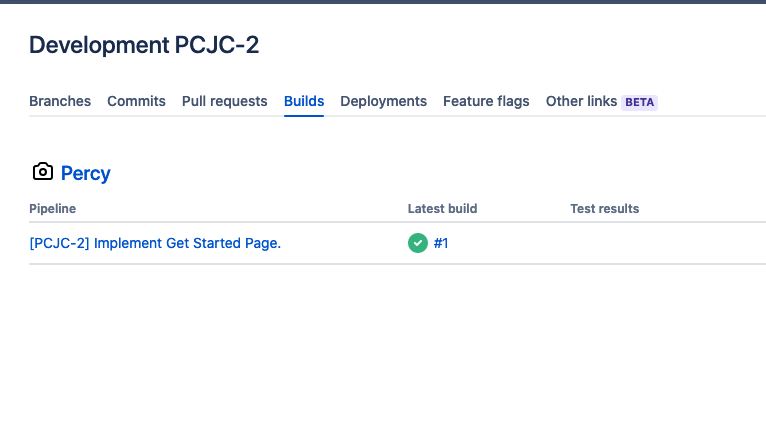Click the Pipeline column header
Viewport: 766px width, 436px height.
tap(53, 209)
